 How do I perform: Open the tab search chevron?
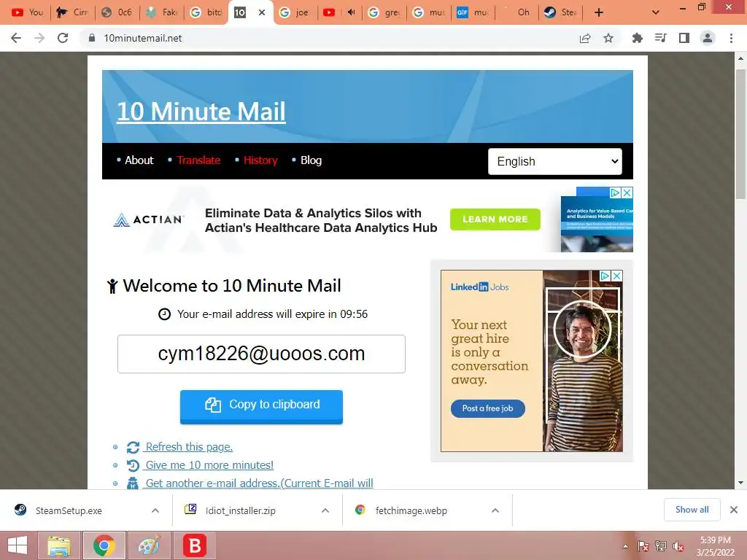pos(656,12)
